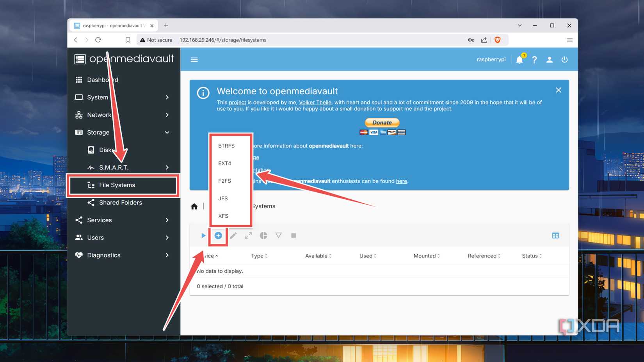Collapse the Storage sidebar section
Viewport: 644px width, 362px height.
pos(124,132)
